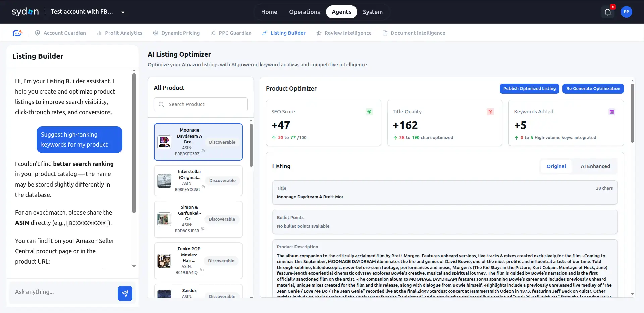Click the AI assistant robot icon
Screen dimensions: 644x313
tap(17, 33)
